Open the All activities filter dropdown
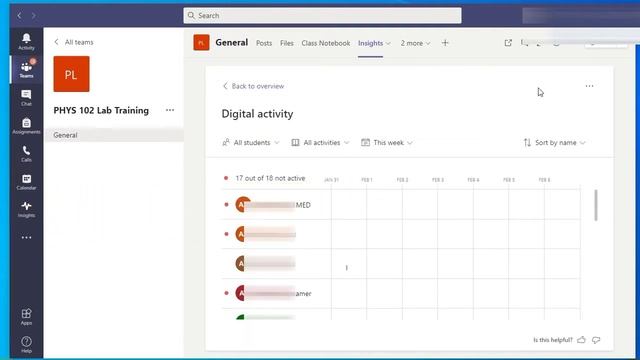Screen dimensions: 640x360 (x=320, y=142)
